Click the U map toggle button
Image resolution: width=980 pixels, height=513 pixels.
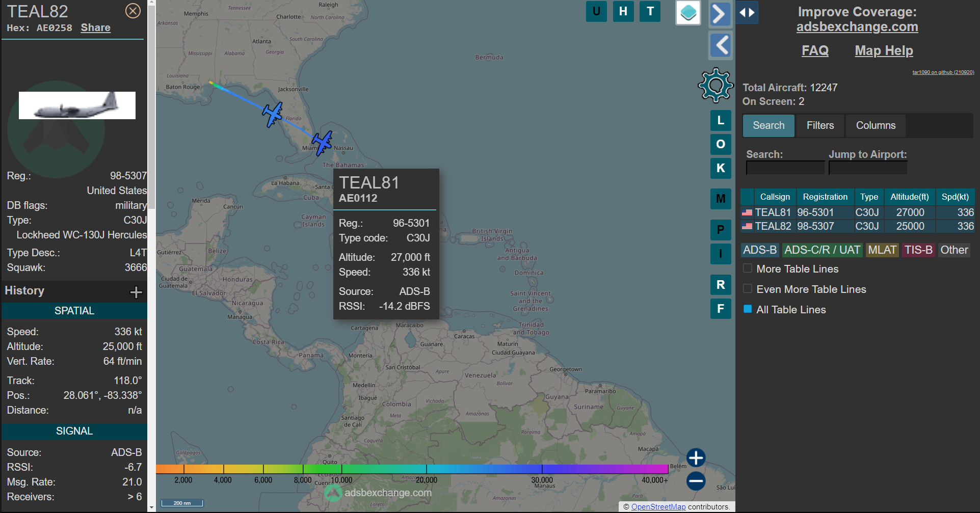coord(596,11)
